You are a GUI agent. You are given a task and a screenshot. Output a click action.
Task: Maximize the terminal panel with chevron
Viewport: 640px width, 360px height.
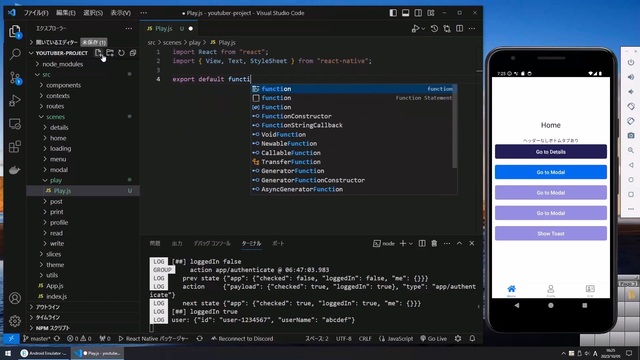pos(459,243)
